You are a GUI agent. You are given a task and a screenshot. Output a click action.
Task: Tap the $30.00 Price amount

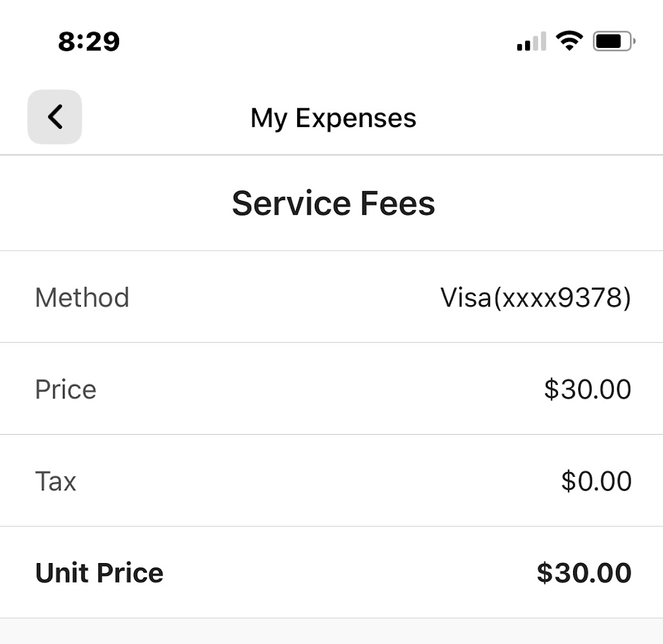(587, 389)
